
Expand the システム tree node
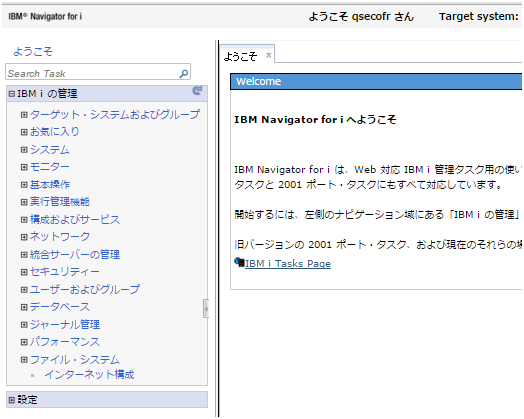[24, 150]
